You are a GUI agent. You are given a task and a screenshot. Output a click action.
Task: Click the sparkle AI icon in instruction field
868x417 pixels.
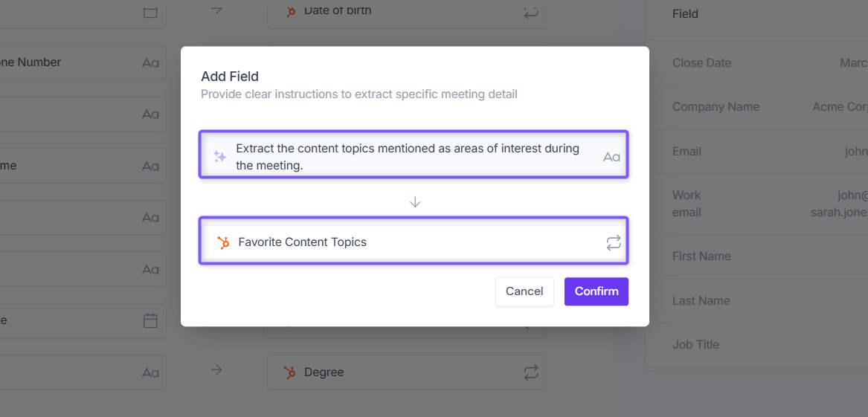coord(219,157)
